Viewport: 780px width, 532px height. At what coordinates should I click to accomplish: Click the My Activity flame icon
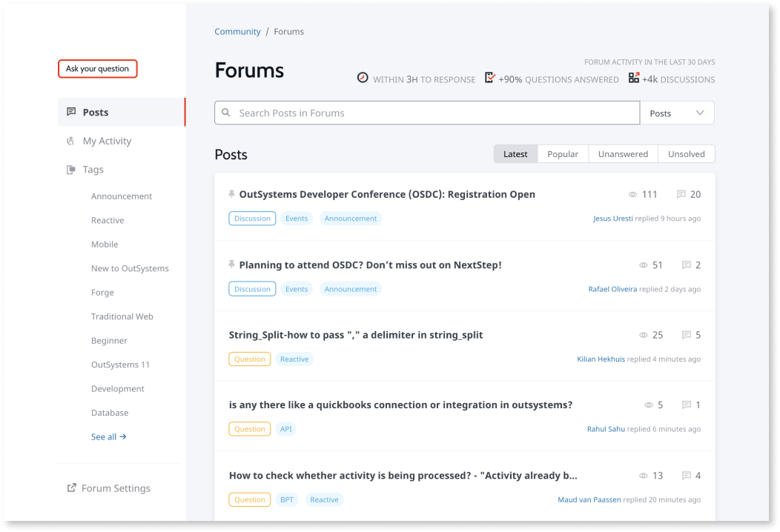(x=71, y=141)
